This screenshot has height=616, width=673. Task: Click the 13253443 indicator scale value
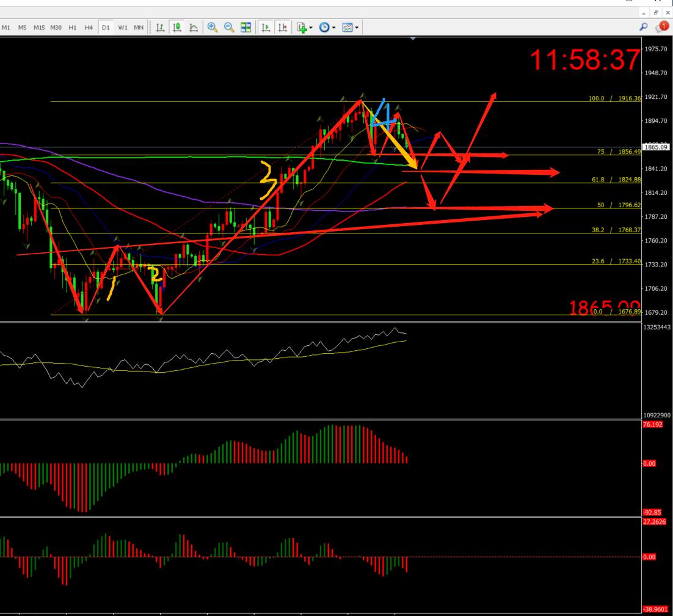[657, 328]
